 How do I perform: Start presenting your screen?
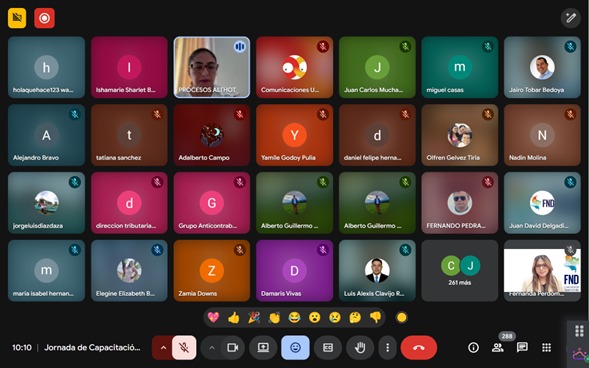(263, 348)
